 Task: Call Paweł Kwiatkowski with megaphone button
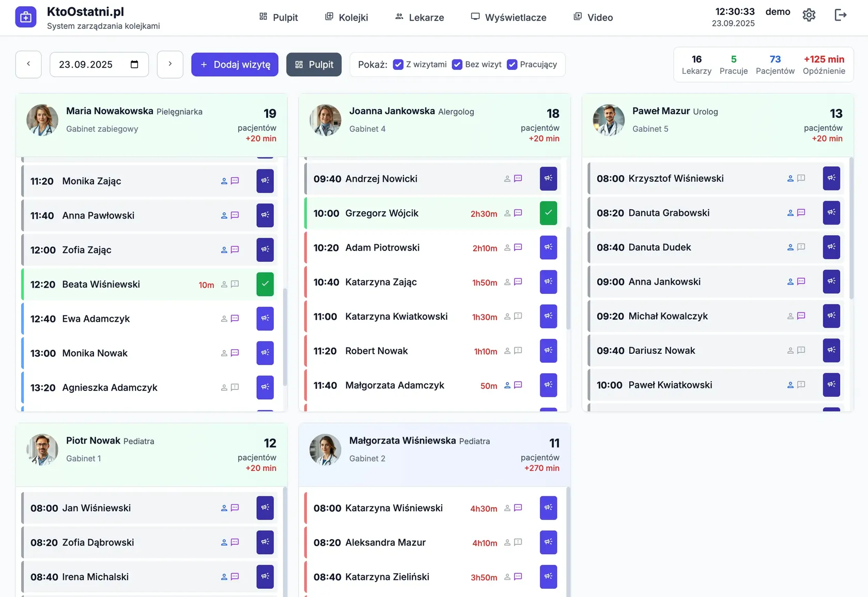coord(831,385)
